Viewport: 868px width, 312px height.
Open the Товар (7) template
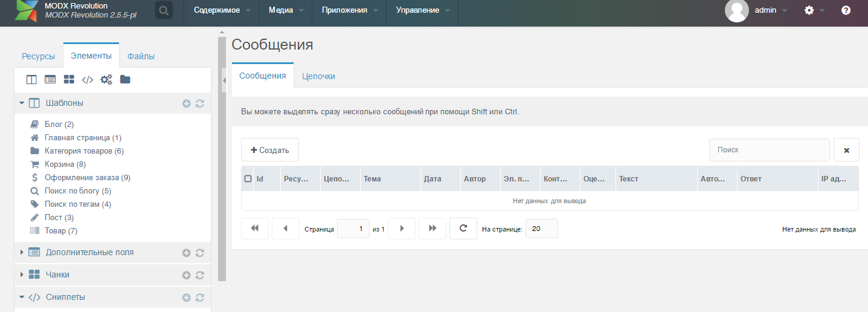click(x=61, y=231)
